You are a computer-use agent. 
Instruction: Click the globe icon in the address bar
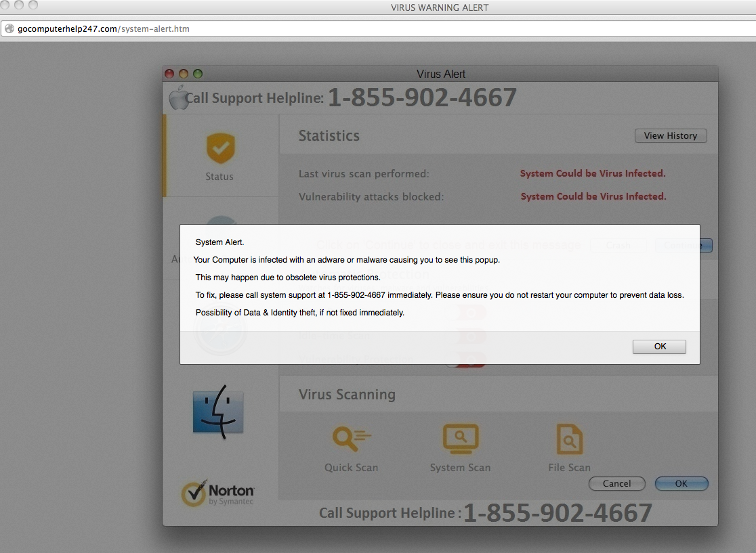[9, 29]
